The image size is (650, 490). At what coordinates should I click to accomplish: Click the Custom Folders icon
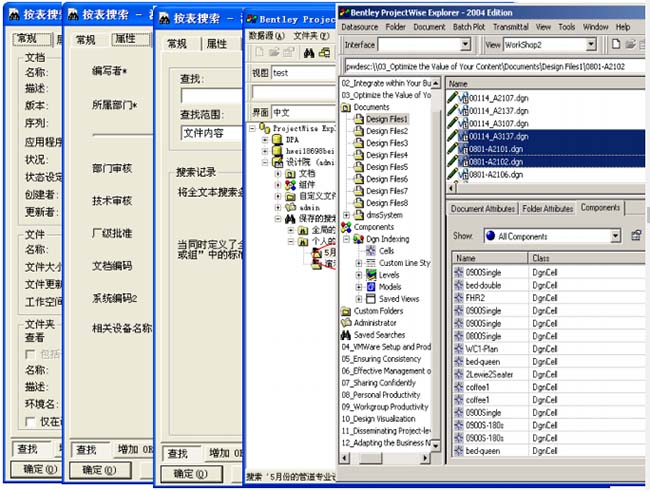click(346, 311)
